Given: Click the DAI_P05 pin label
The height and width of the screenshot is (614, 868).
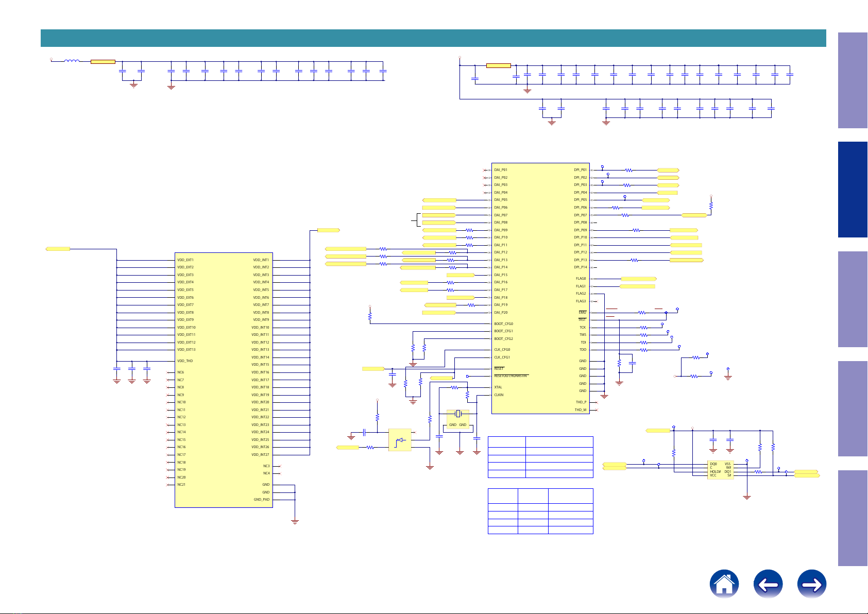Looking at the screenshot, I should point(501,200).
